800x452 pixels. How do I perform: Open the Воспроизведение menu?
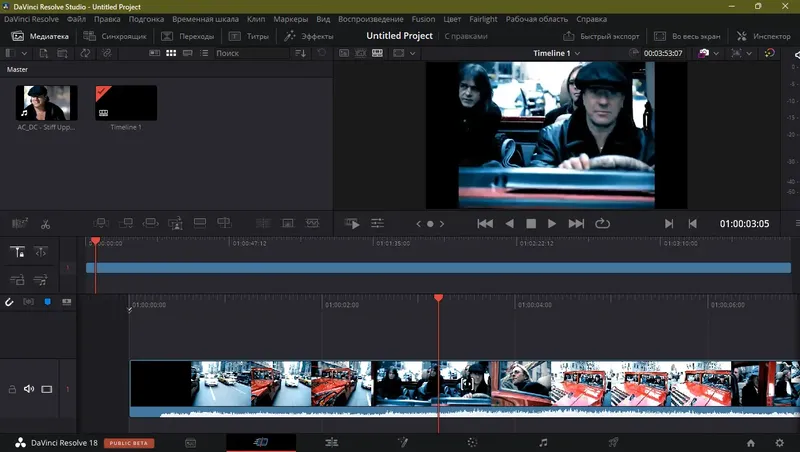click(370, 19)
